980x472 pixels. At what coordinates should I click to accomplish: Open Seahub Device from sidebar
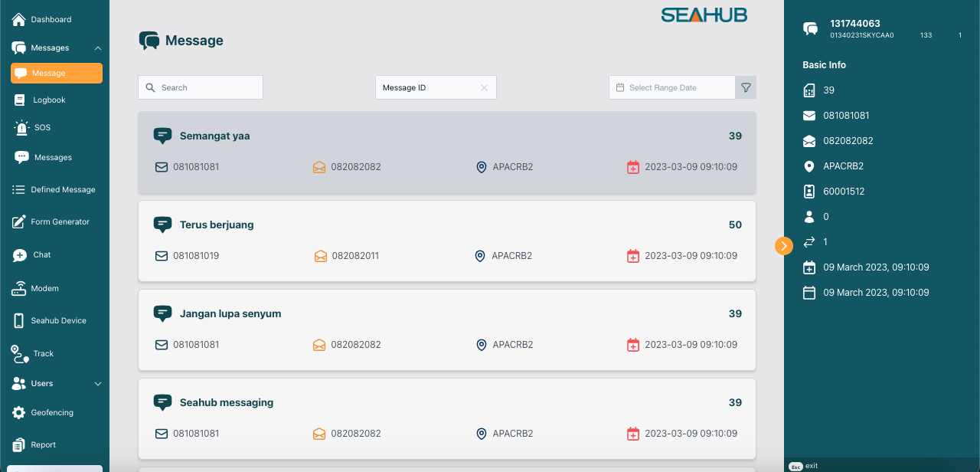point(58,321)
